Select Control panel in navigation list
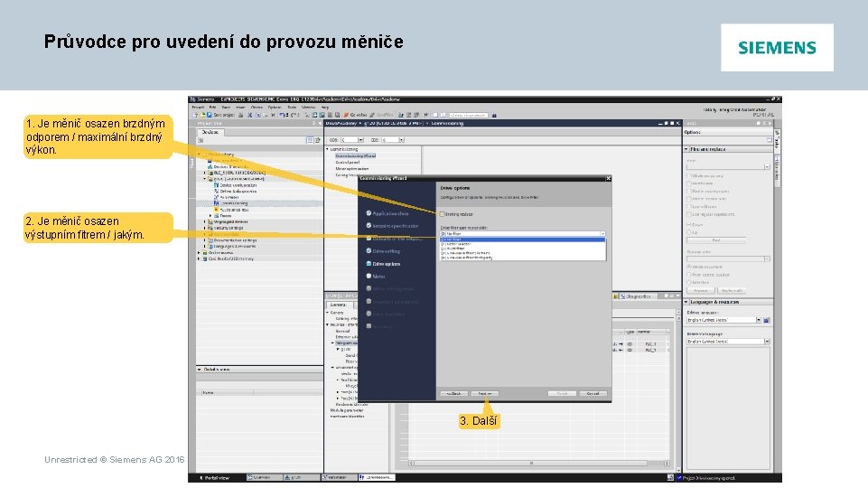868x488 pixels. coord(348,163)
